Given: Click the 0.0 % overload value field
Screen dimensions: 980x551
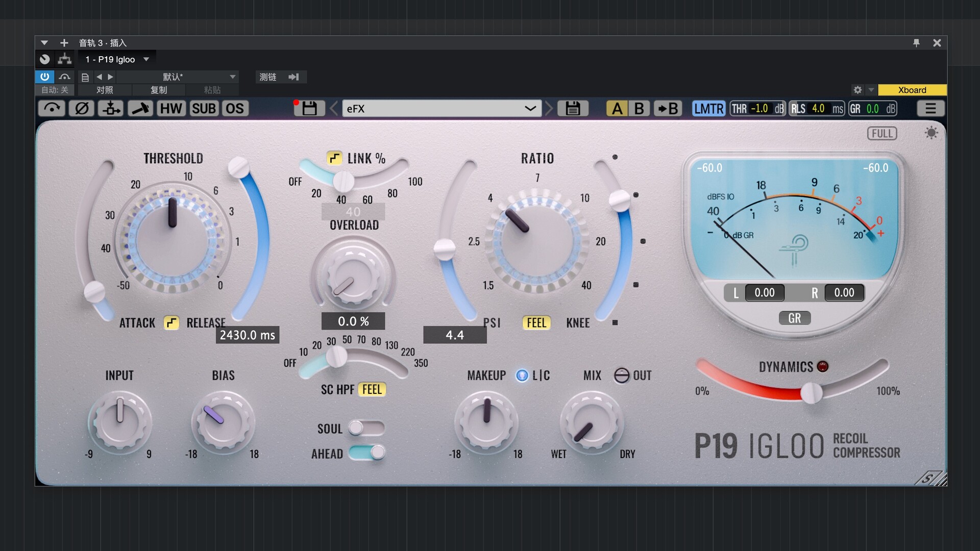Looking at the screenshot, I should point(353,321).
